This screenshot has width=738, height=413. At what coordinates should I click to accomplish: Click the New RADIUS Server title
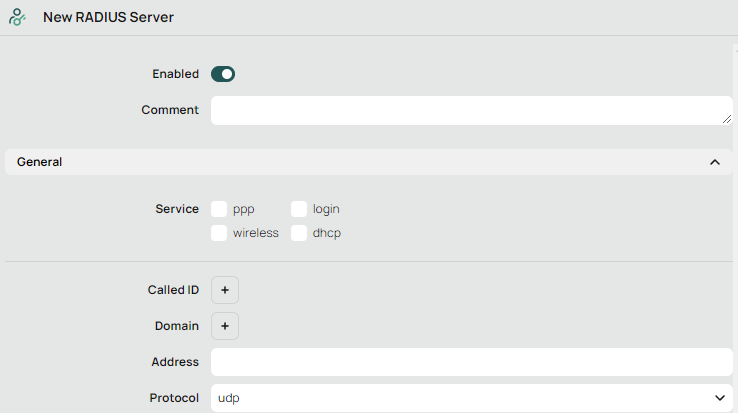coord(108,17)
